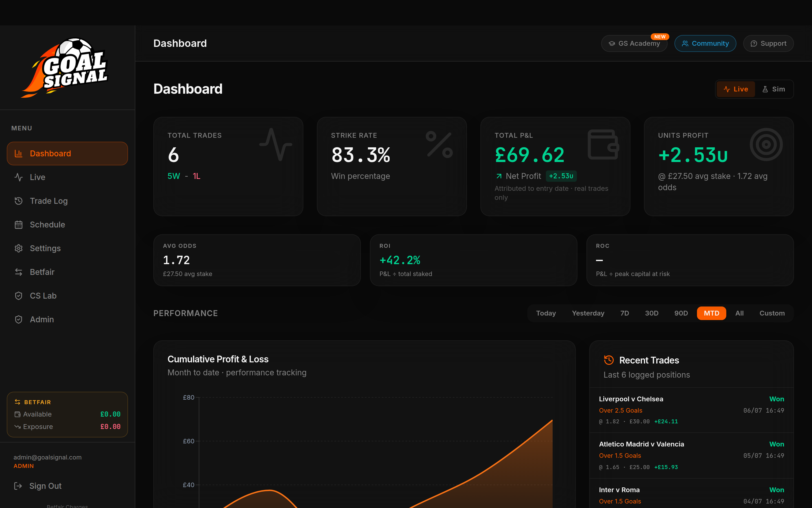This screenshot has width=812, height=508.
Task: Click the Exposure trend-down icon
Action: click(x=17, y=427)
